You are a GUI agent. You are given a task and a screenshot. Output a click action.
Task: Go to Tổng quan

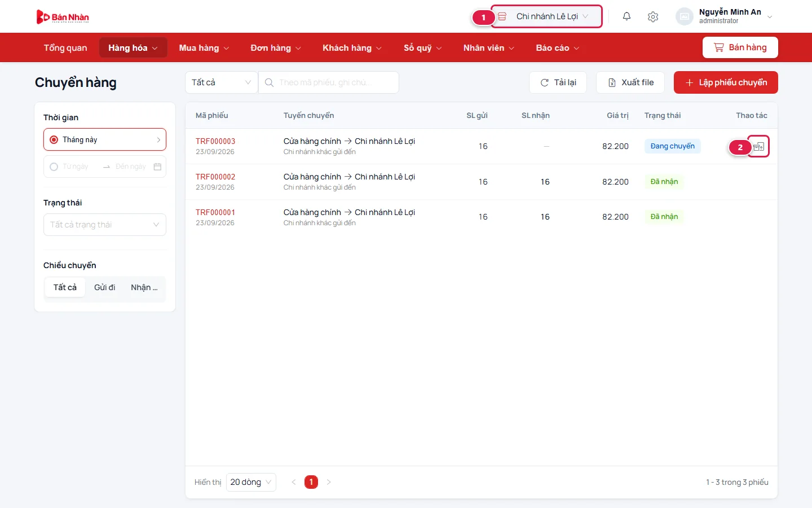(x=65, y=48)
